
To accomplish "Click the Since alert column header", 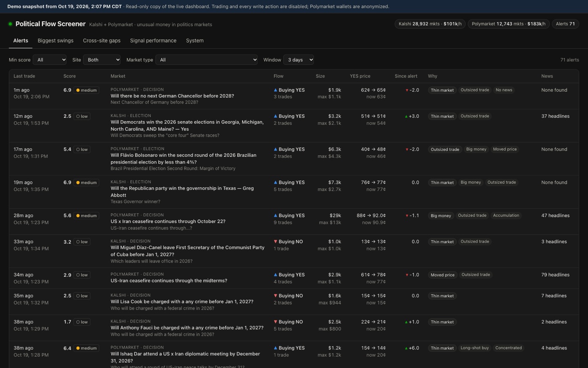I will (x=406, y=76).
